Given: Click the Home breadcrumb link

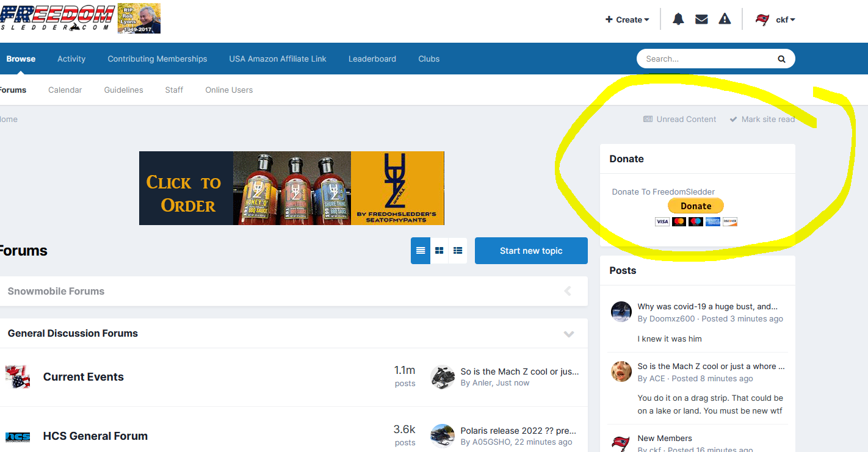Looking at the screenshot, I should coord(8,119).
